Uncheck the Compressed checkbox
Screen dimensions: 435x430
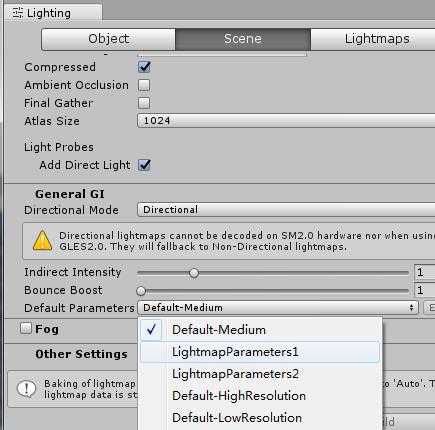click(x=144, y=67)
